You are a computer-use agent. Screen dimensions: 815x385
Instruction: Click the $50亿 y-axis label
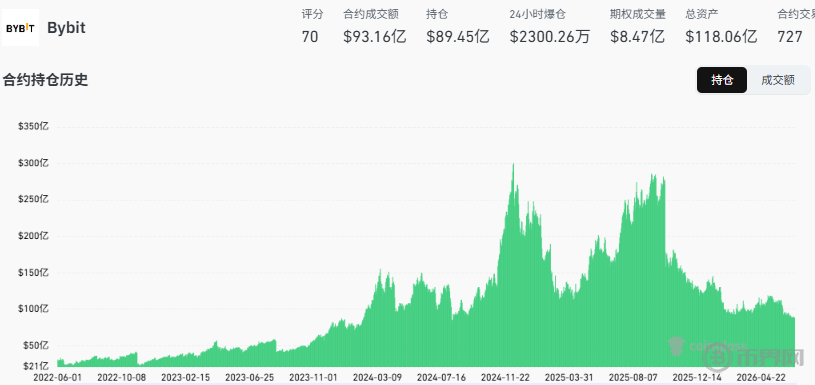click(x=35, y=346)
